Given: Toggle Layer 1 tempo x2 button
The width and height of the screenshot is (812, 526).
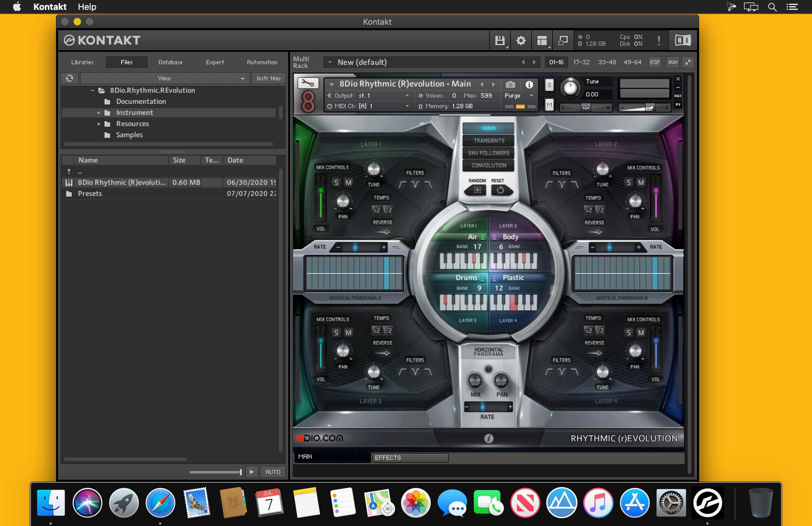Looking at the screenshot, I should tap(377, 210).
